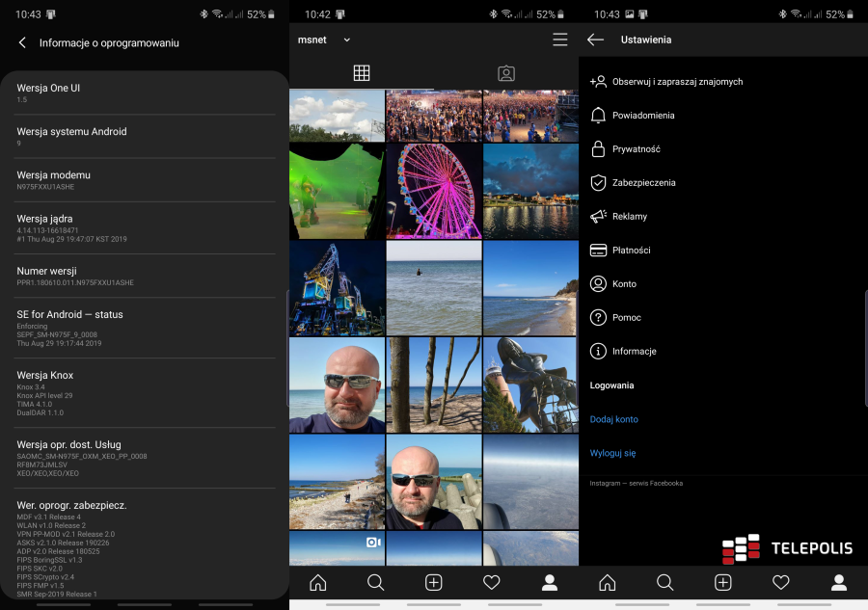
Task: Open Powiadomienia via the bell icon
Action: [x=601, y=115]
